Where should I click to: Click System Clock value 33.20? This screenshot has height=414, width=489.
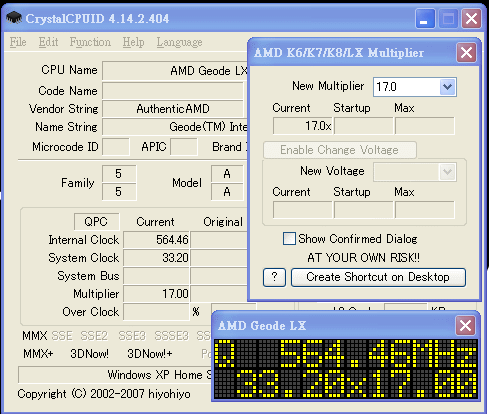click(x=156, y=258)
